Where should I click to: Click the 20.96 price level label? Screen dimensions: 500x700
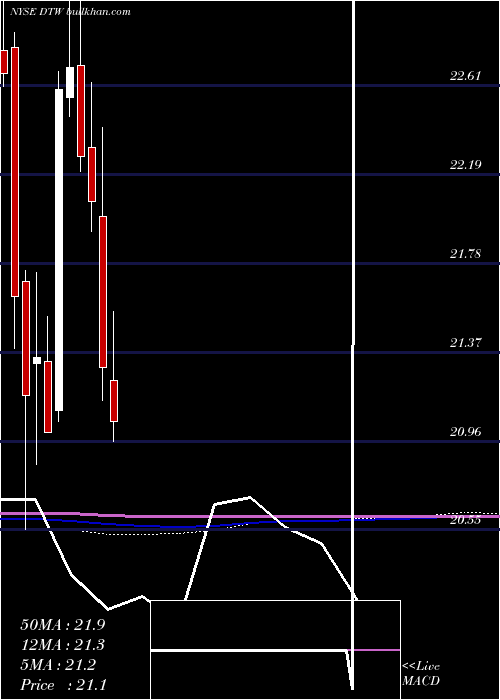click(x=465, y=432)
